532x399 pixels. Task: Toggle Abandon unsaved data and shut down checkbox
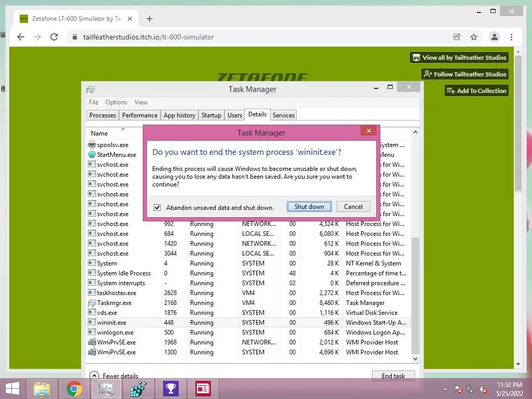[157, 207]
